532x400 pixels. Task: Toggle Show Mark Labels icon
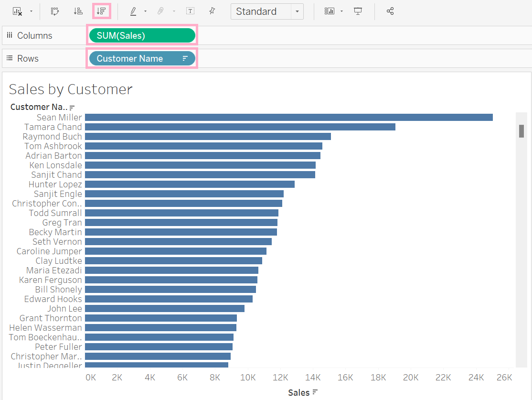[191, 11]
